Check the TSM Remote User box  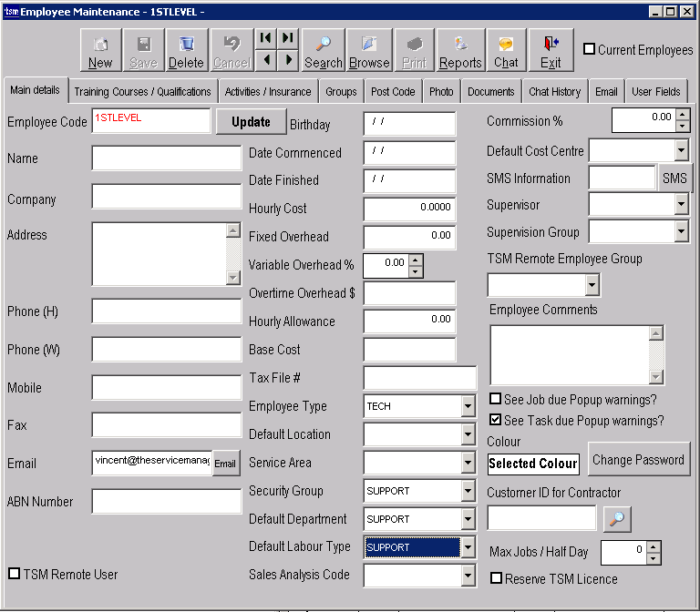point(14,574)
